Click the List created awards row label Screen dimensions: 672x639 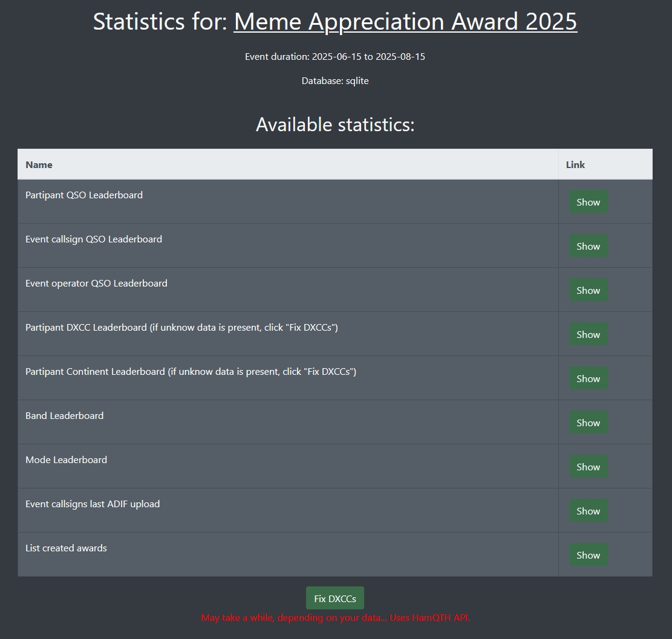coord(67,548)
